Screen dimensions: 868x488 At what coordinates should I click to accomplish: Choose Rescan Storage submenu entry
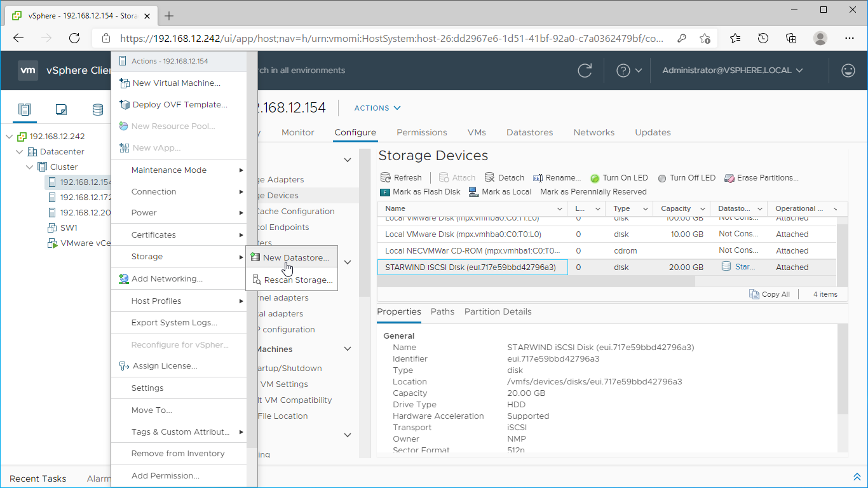coord(292,280)
